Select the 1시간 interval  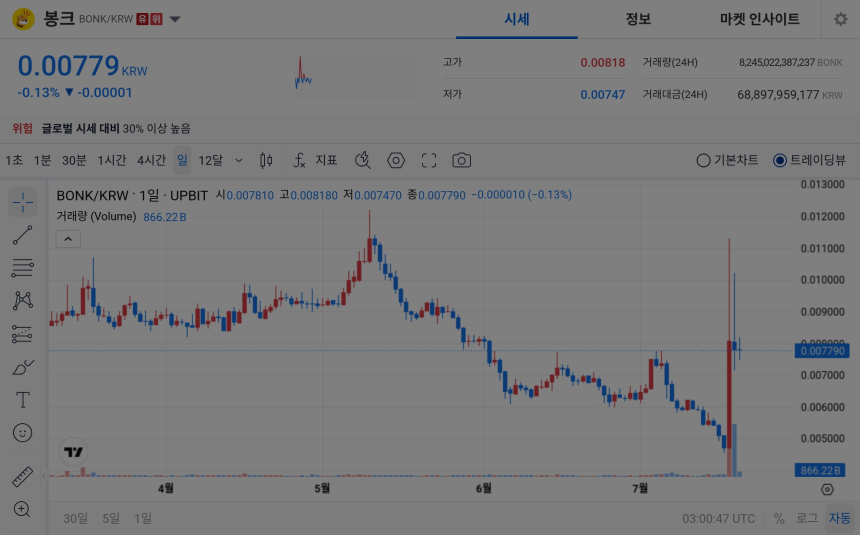(x=111, y=160)
